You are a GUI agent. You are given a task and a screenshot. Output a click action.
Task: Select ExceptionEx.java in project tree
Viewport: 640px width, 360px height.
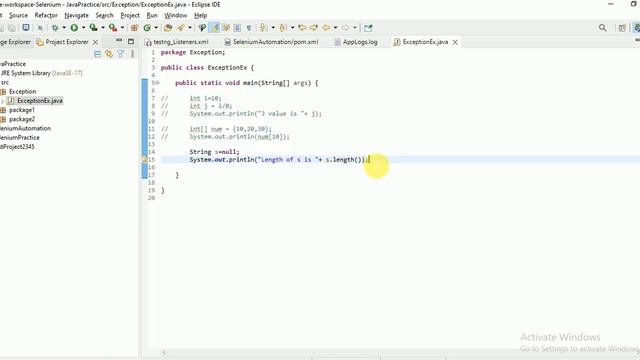point(40,101)
